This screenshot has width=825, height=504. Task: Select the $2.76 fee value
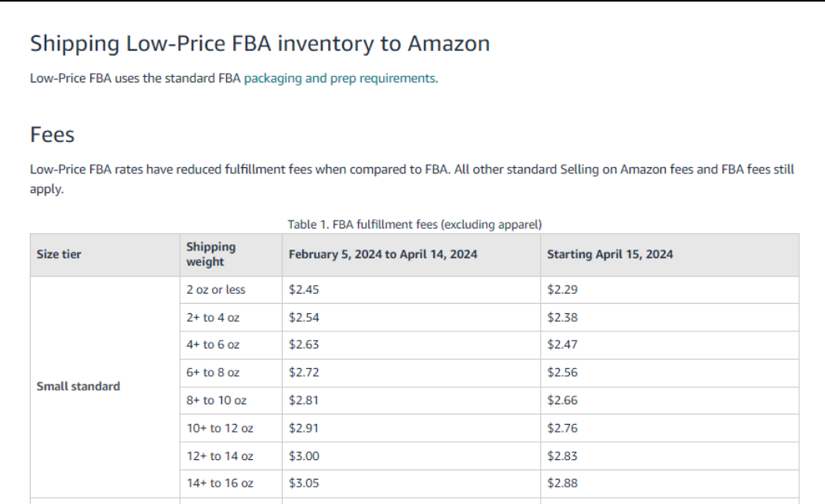[562, 429]
